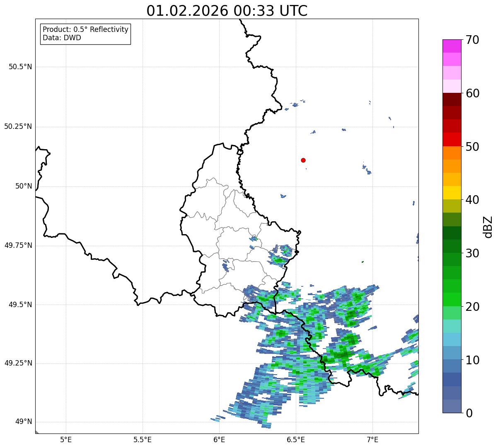The width and height of the screenshot is (498, 448).
Task: Click the longitude label 5°E
Action: 66,439
